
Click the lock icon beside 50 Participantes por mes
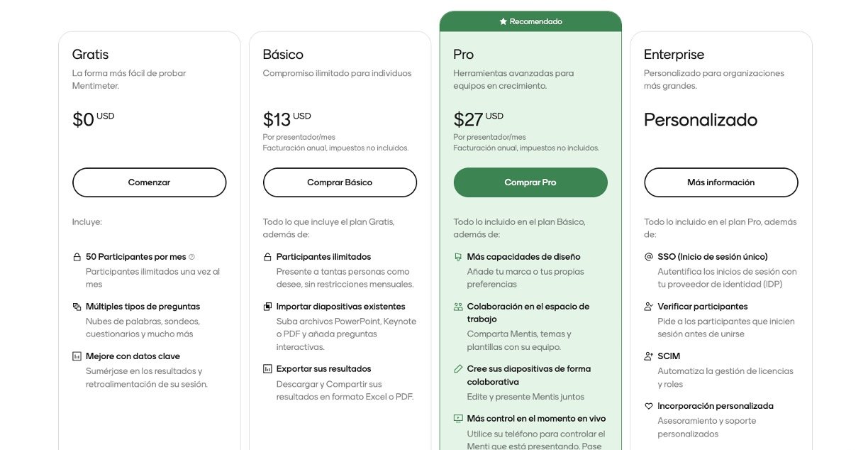(x=77, y=257)
